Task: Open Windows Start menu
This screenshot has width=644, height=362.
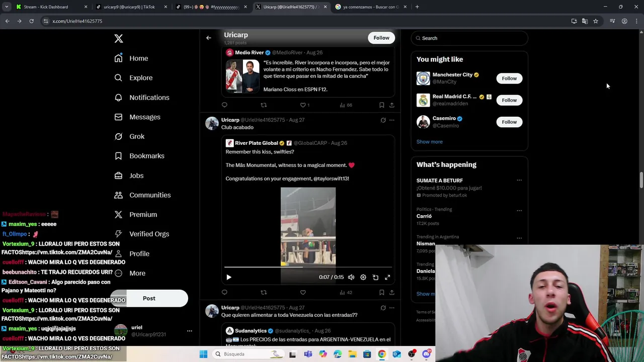Action: coord(203,354)
